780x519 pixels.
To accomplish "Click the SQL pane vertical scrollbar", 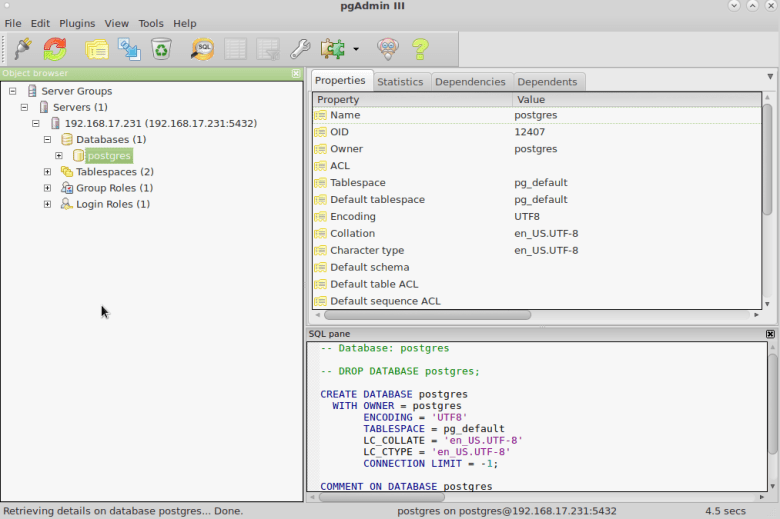I will [x=772, y=404].
